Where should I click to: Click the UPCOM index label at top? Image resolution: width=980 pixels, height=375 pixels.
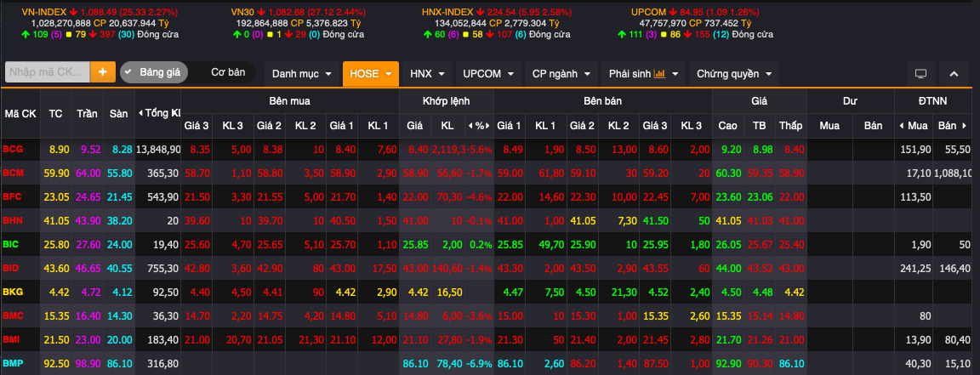pyautogui.click(x=651, y=12)
